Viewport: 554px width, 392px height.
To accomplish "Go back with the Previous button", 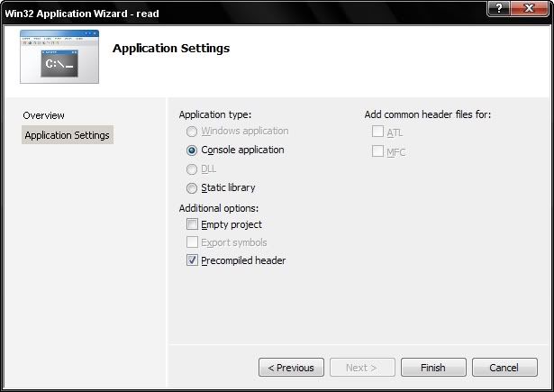I will 291,368.
